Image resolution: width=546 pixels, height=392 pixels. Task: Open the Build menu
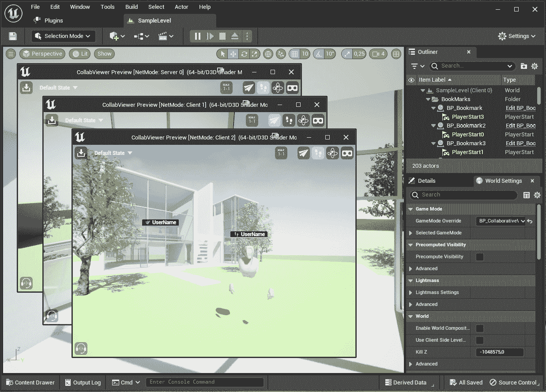(131, 7)
